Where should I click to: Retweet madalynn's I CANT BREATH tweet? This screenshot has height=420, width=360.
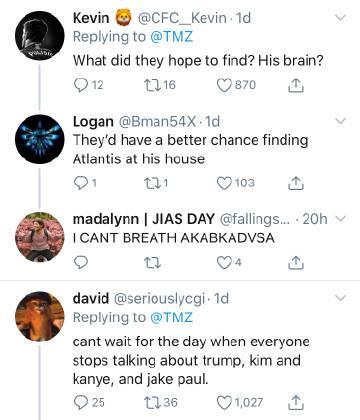click(153, 263)
